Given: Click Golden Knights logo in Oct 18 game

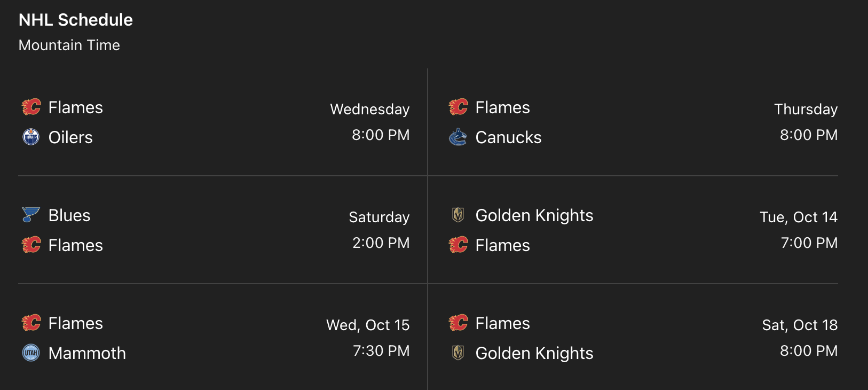Looking at the screenshot, I should tap(458, 353).
